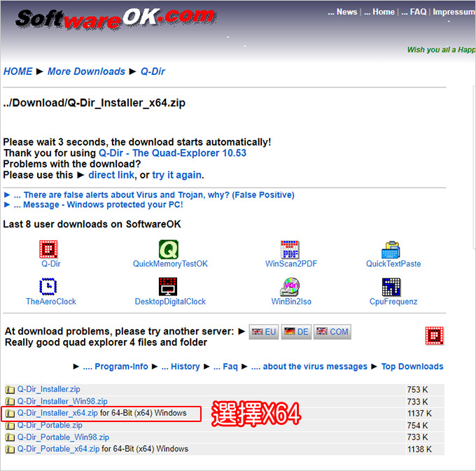
Task: Click the Q-Dir text link under icon
Action: coord(50,264)
